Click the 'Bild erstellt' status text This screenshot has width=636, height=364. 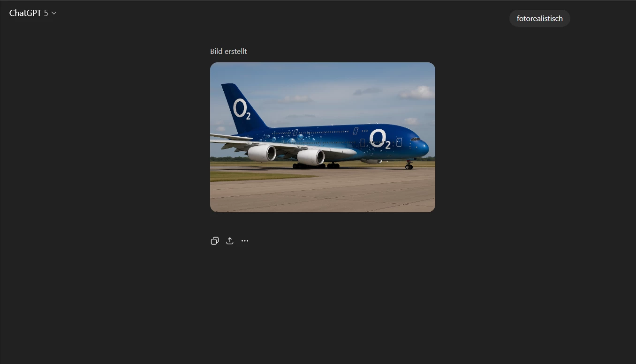(x=228, y=52)
